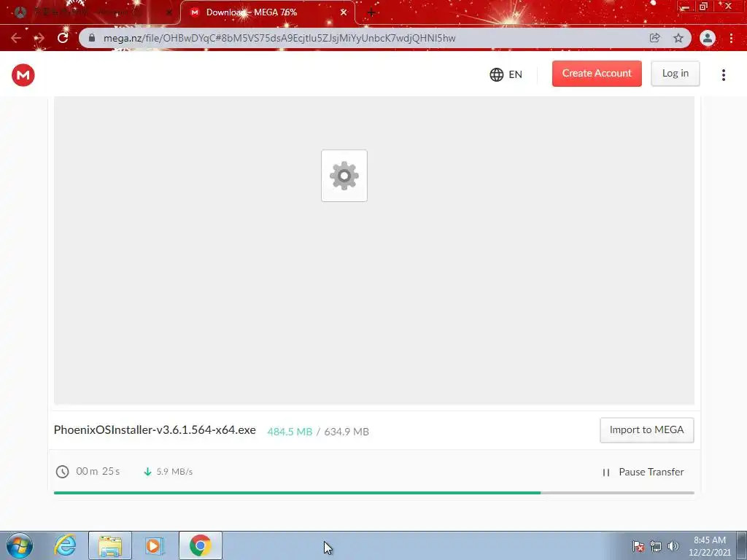Viewport: 747px width, 560px height.
Task: Switch to the Download - MEGA tab
Action: pyautogui.click(x=267, y=12)
